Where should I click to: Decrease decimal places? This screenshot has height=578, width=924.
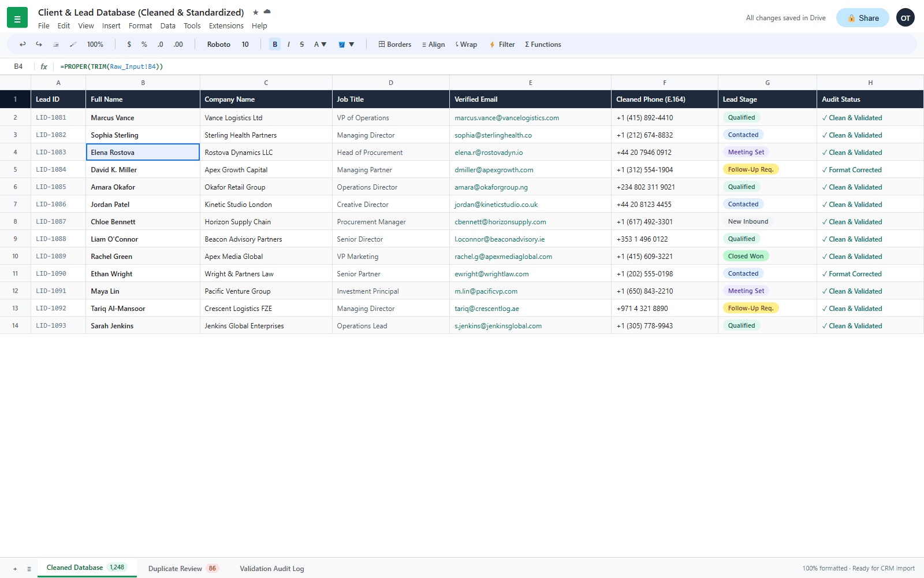point(161,45)
